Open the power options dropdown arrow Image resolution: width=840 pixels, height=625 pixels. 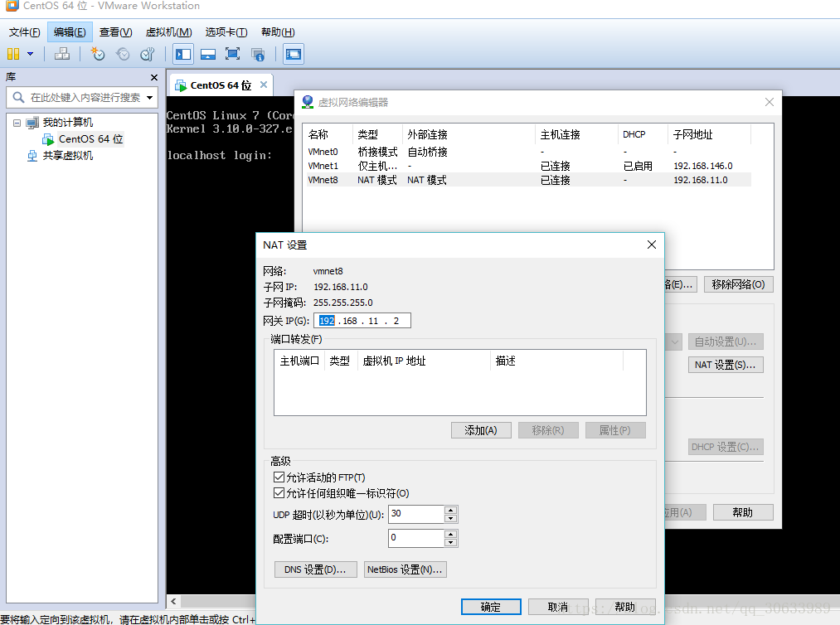click(30, 54)
